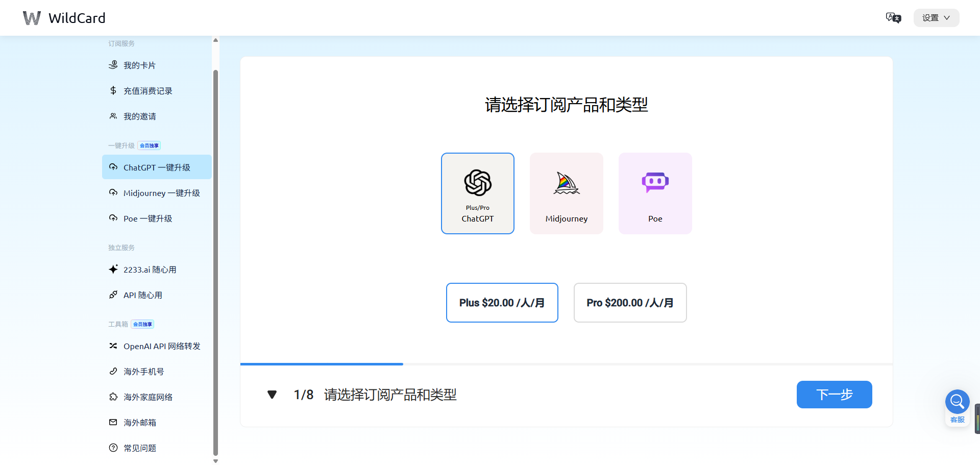
Task: Click the Poe robot logo
Action: pos(655,182)
